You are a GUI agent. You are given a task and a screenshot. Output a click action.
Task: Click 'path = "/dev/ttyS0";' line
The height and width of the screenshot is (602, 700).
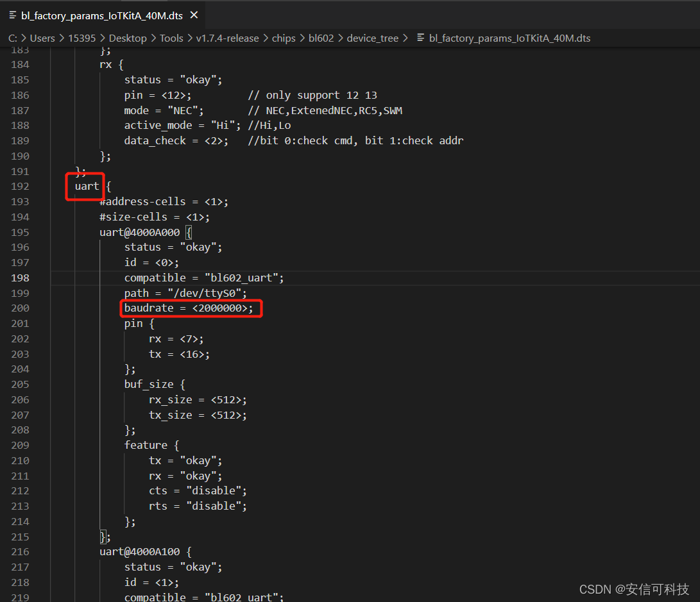click(185, 294)
